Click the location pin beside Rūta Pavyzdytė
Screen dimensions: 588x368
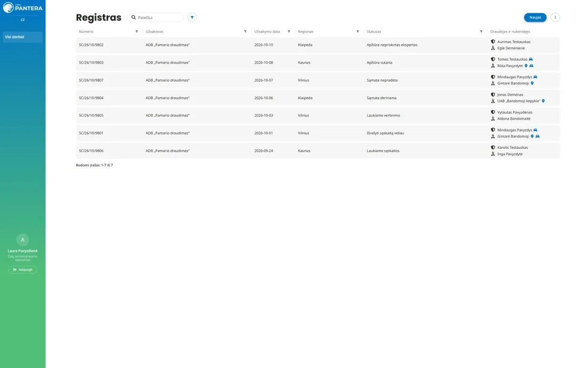pos(526,66)
